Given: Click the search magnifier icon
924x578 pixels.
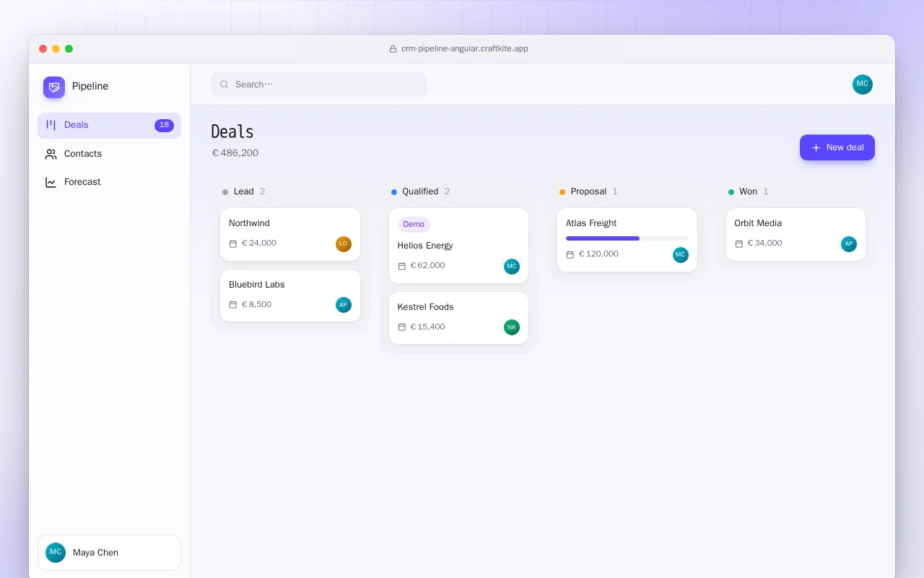Looking at the screenshot, I should (x=225, y=85).
